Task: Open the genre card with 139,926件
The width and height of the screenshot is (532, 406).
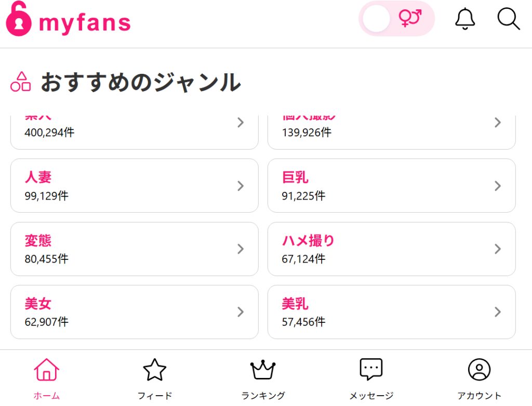Action: pos(392,132)
